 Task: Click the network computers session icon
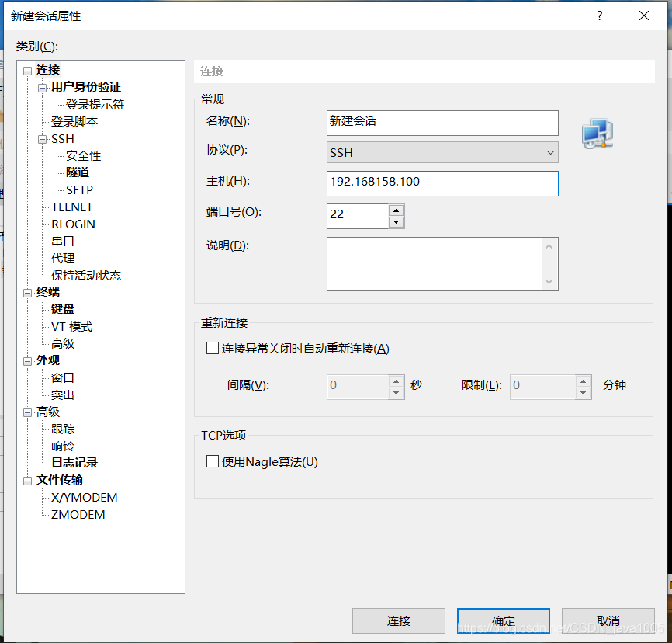coord(598,134)
